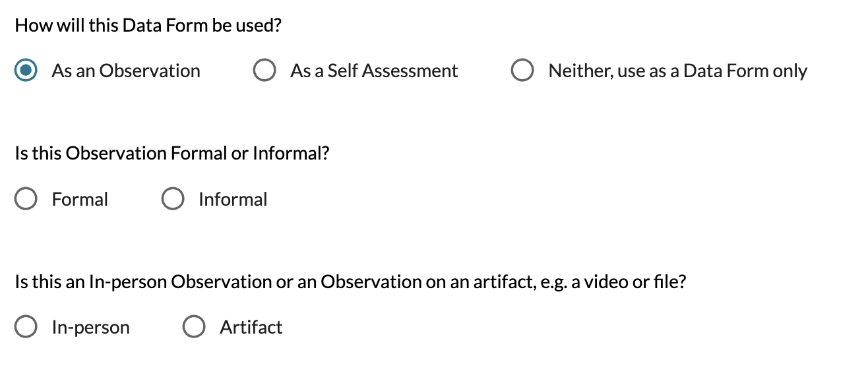Mark the observation as Formal
The width and height of the screenshot is (868, 389).
26,200
